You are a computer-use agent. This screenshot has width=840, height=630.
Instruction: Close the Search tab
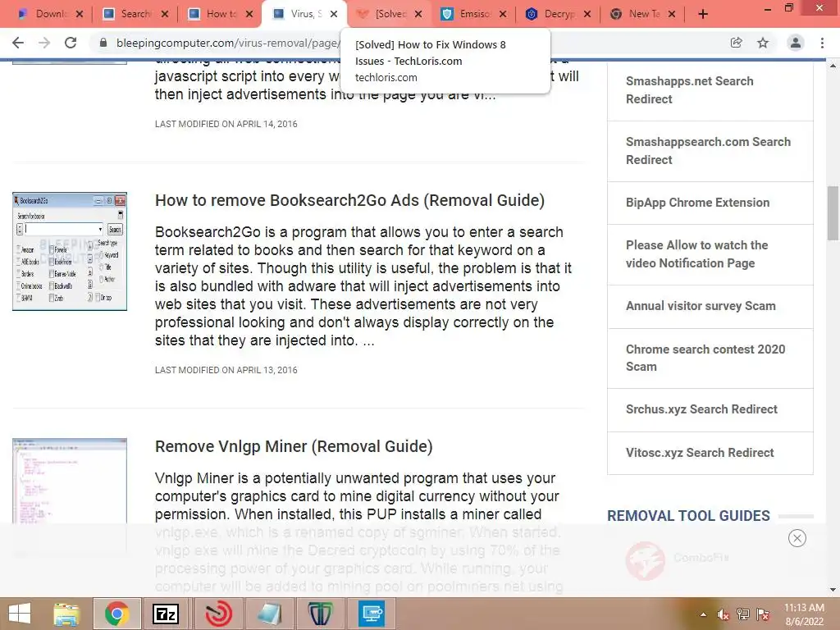[x=164, y=14]
